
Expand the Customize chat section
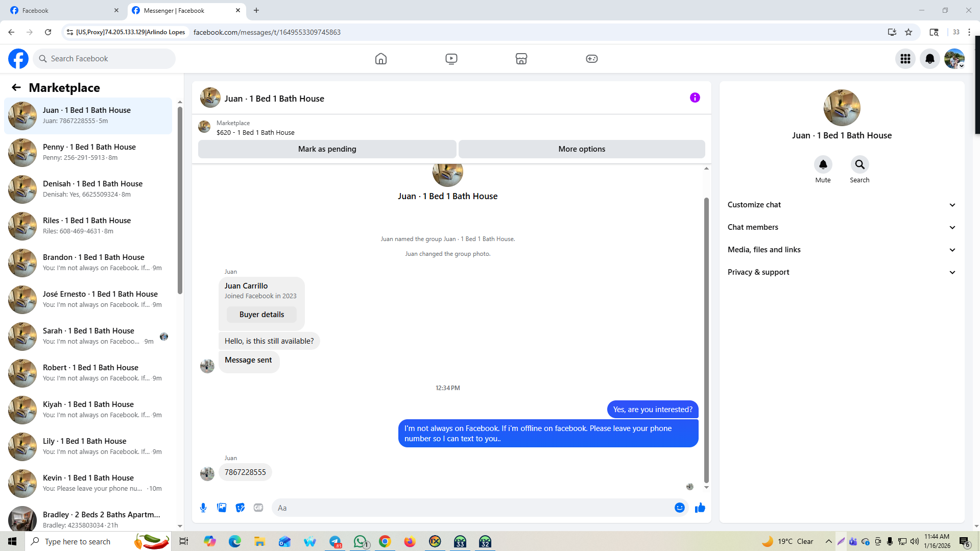[x=842, y=205]
